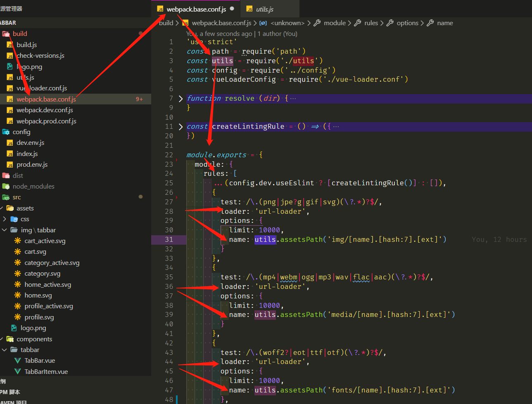Viewport: 532px width, 404px height.
Task: Open webpack.dev.conf.js file
Action: (45, 110)
